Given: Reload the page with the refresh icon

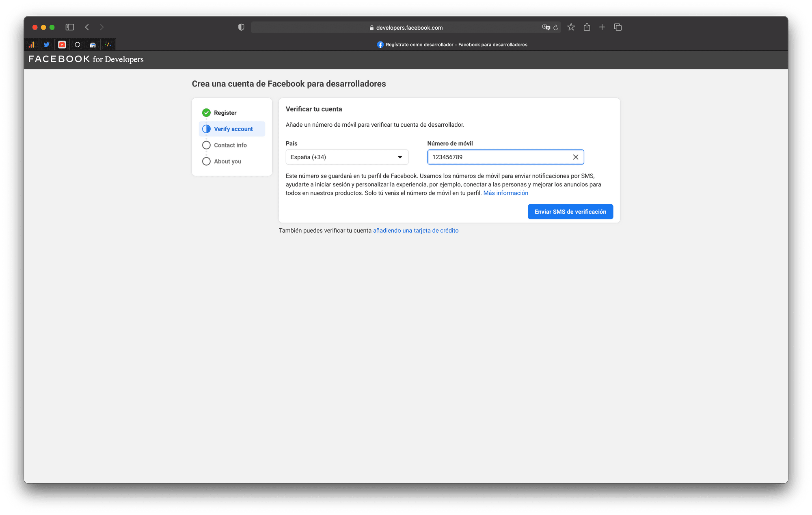Looking at the screenshot, I should 556,28.
